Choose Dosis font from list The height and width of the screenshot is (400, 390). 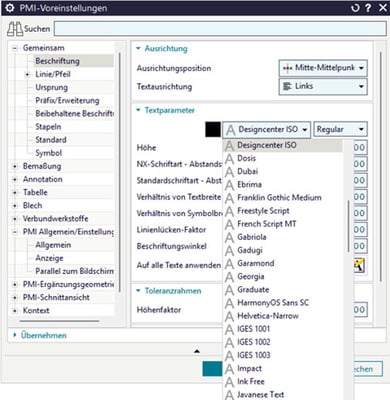point(283,158)
